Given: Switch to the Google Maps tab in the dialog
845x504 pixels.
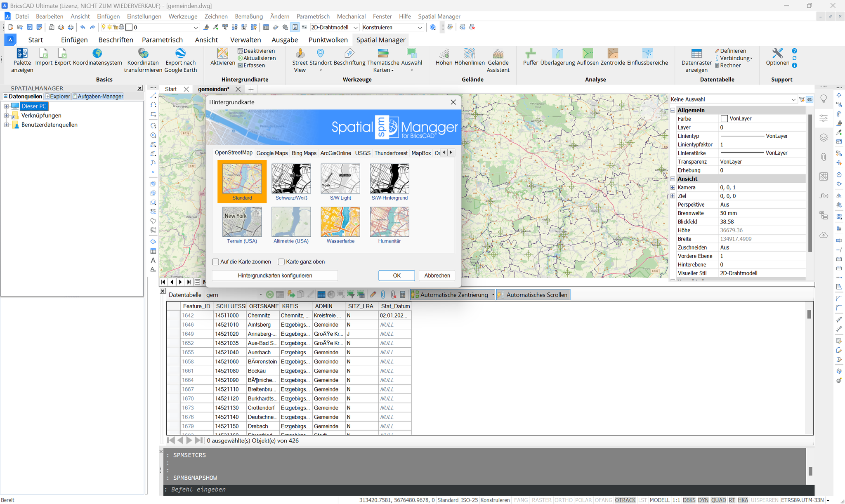Looking at the screenshot, I should pos(272,153).
